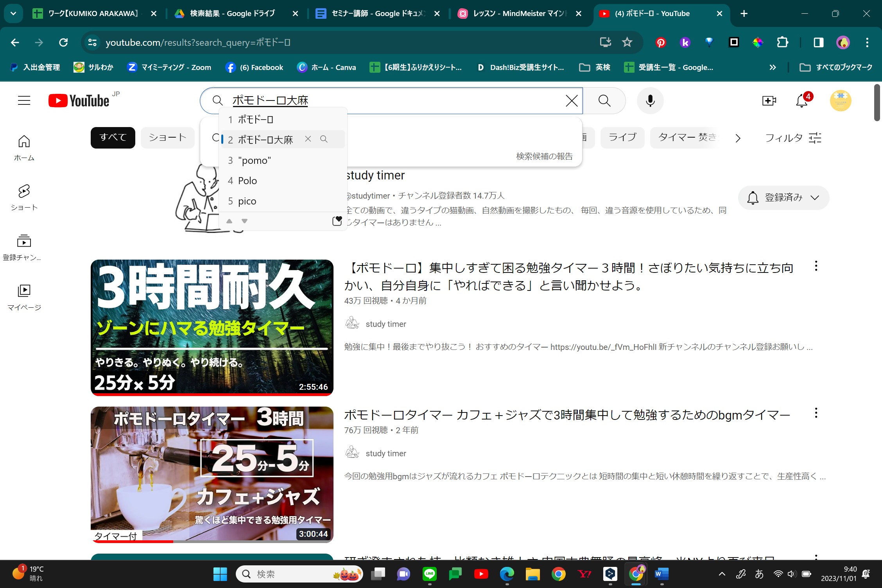Open the tab search dropdown arrow

coord(13,13)
